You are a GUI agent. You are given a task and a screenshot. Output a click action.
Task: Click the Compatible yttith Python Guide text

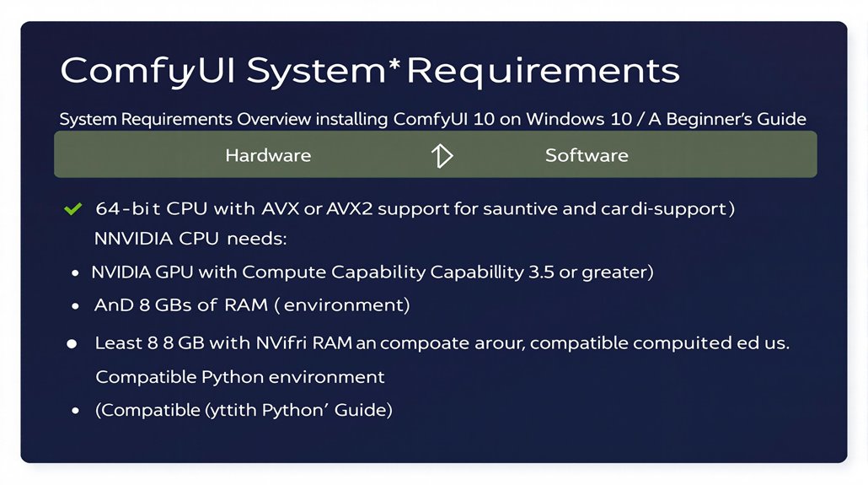[244, 410]
